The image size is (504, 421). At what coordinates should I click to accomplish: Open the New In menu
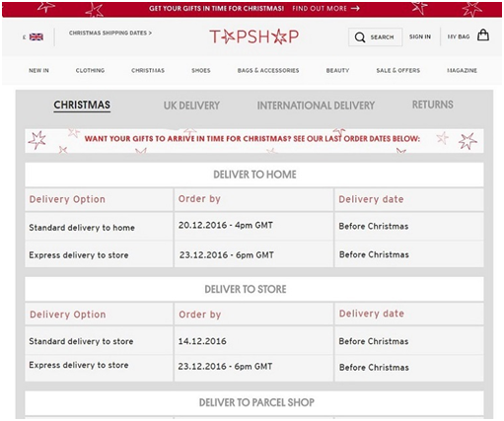coord(38,70)
